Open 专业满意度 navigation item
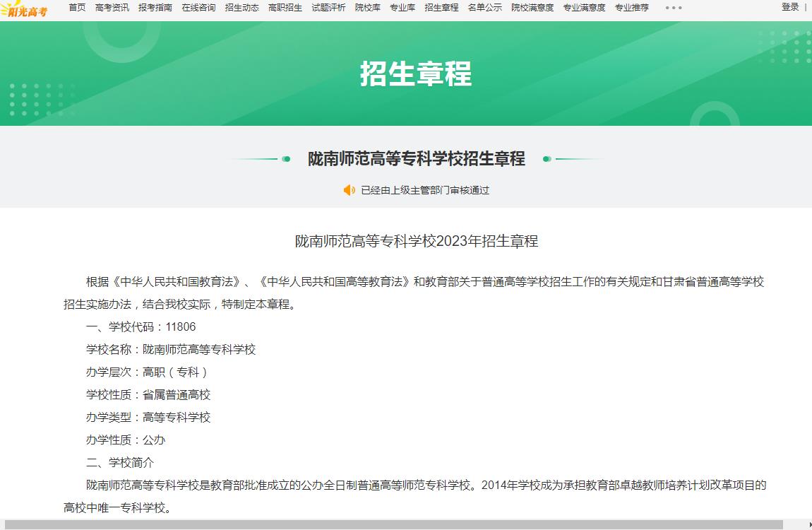The height and width of the screenshot is (530, 812). pyautogui.click(x=584, y=8)
